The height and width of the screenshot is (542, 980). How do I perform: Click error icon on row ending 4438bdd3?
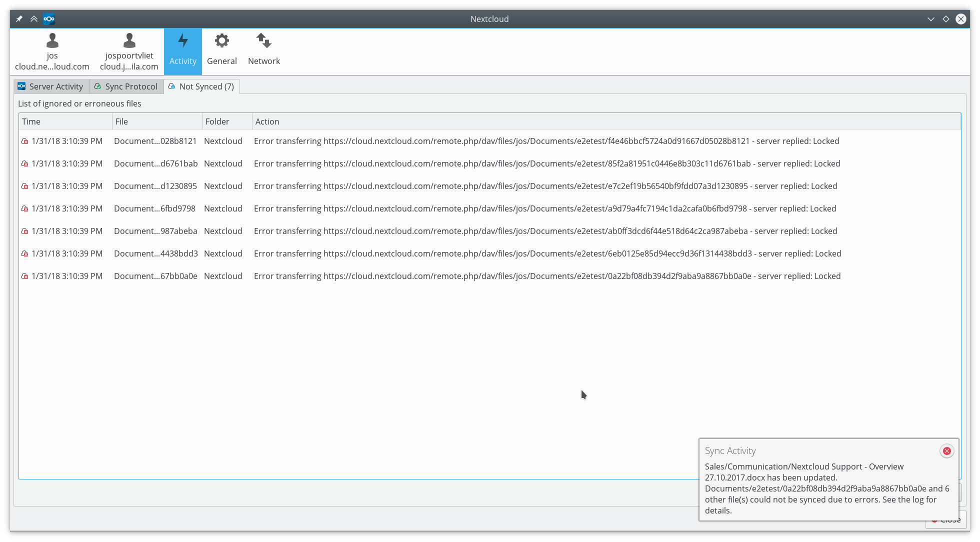click(24, 254)
